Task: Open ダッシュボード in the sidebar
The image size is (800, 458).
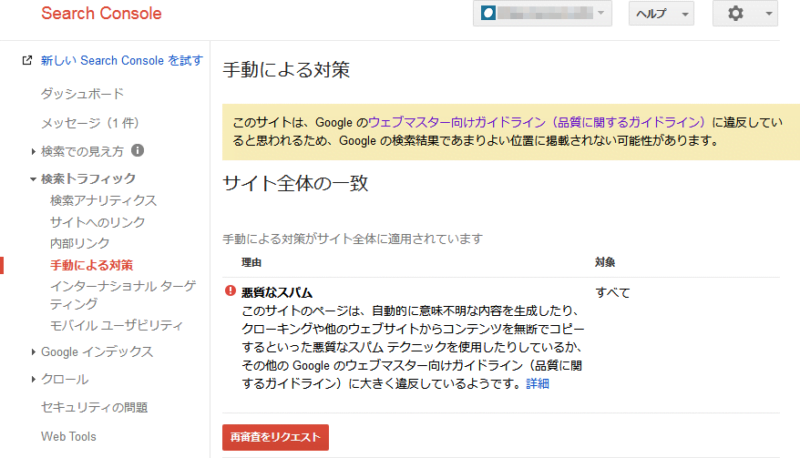Action: (82, 94)
